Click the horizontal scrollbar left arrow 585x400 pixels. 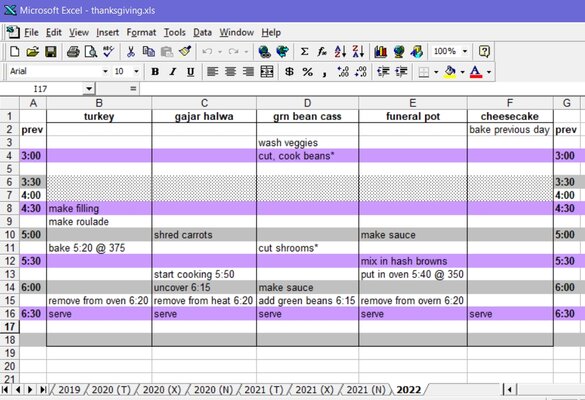(x=510, y=390)
